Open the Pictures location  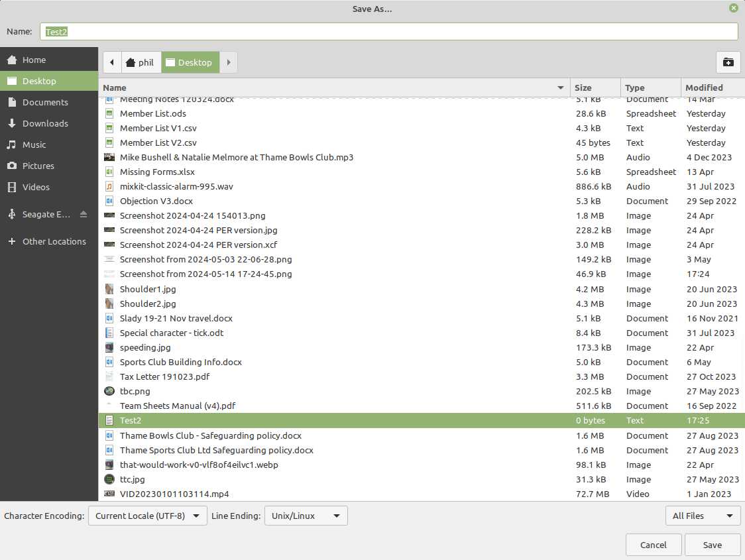tap(40, 166)
